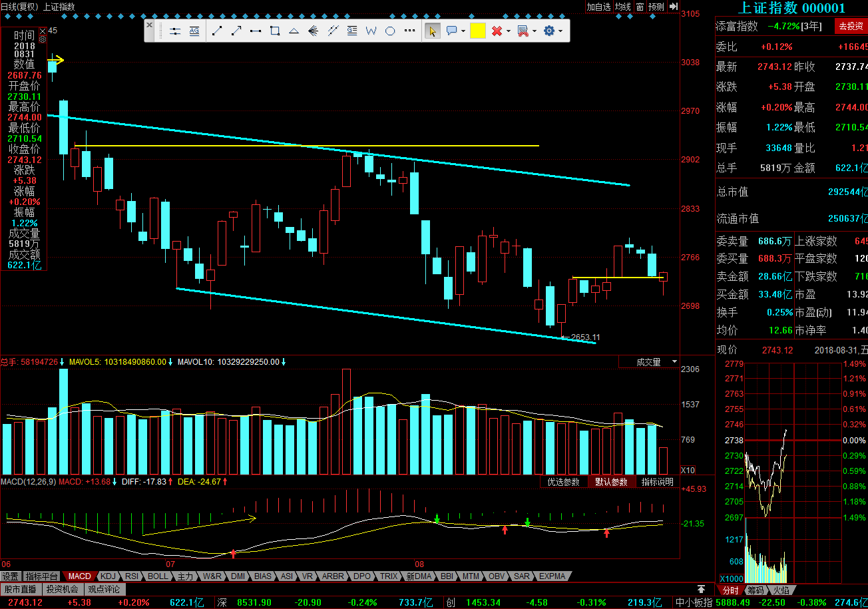Open the drawing line settings sliders icon
868x609 pixels.
click(175, 31)
